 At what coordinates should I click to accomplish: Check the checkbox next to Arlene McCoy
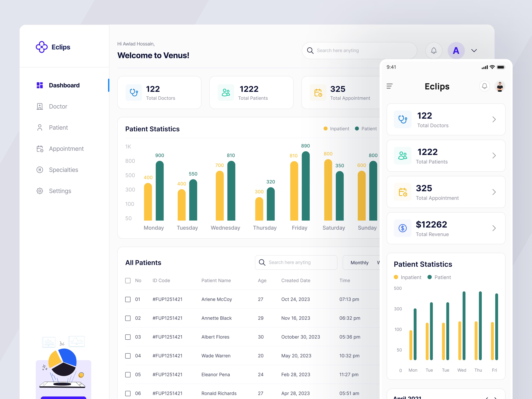128,299
